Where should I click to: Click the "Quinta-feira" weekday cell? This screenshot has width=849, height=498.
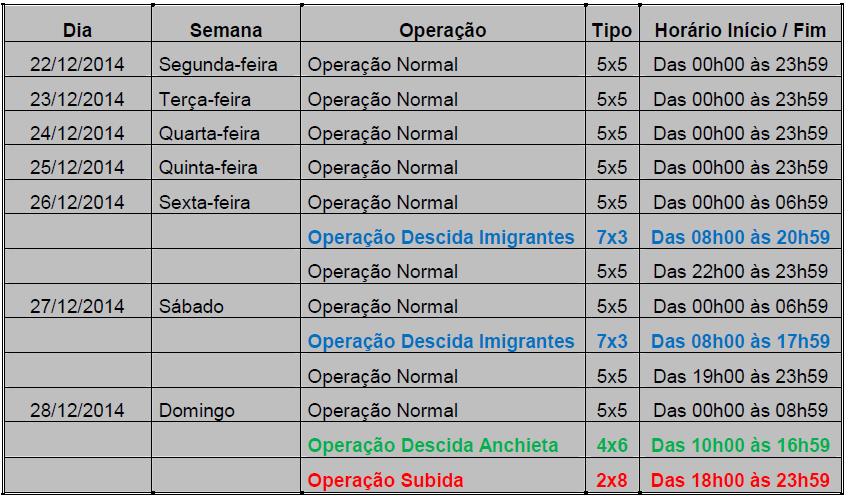point(208,168)
